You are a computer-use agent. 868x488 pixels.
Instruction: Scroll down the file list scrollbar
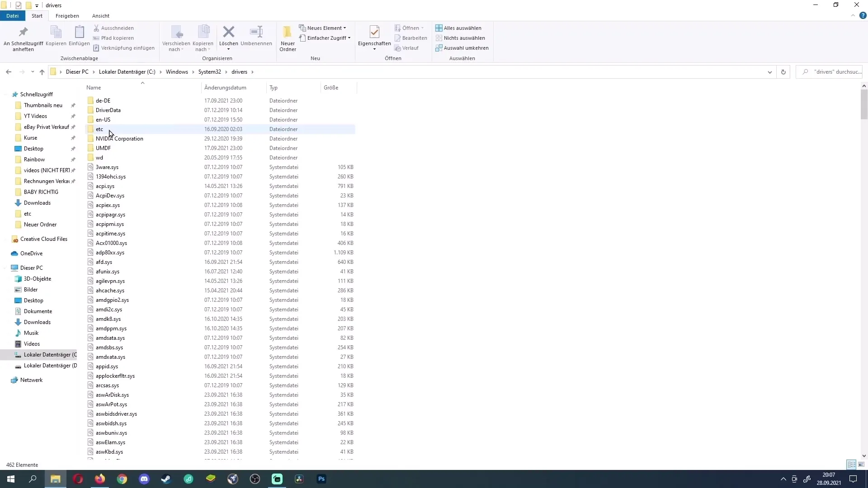tap(864, 455)
